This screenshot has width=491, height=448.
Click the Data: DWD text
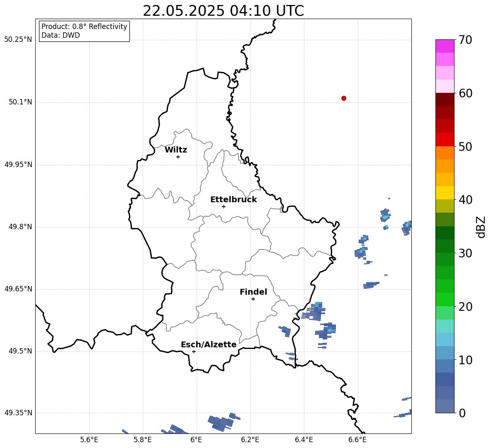[61, 35]
